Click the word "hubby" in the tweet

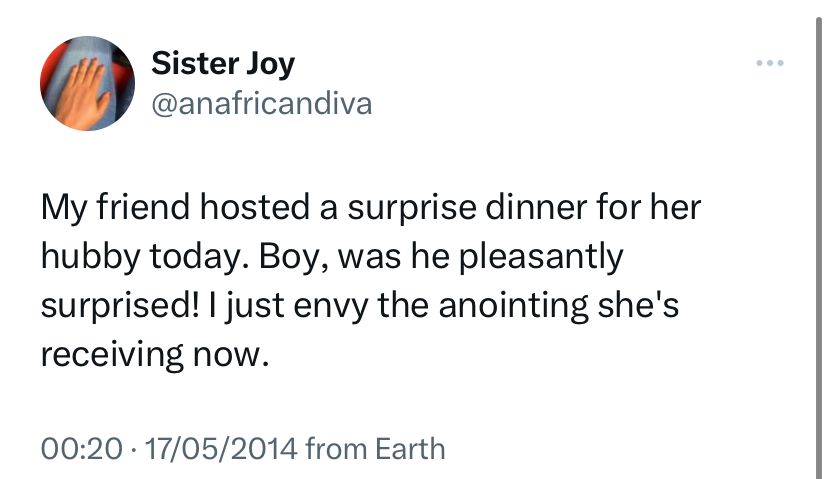pos(91,257)
